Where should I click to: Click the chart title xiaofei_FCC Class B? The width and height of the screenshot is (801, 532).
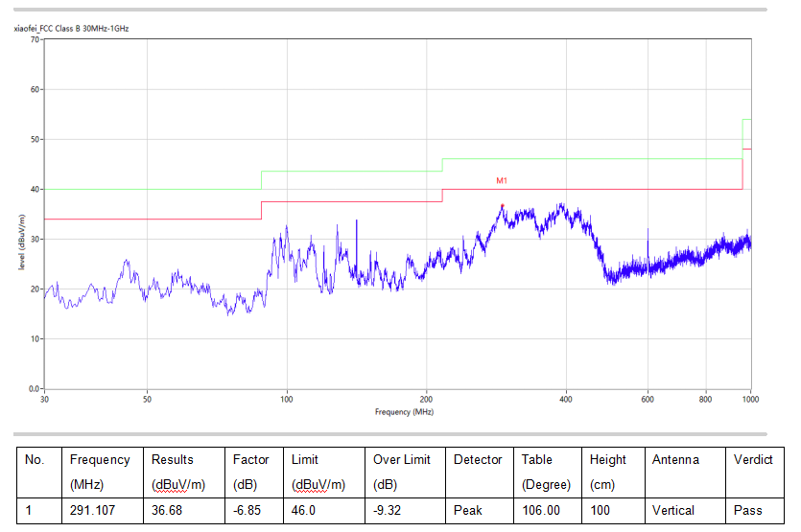tap(71, 29)
